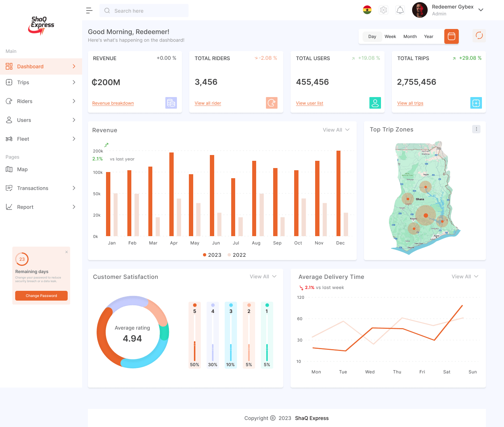
Task: Select the Map icon under Pages
Action: [9, 169]
